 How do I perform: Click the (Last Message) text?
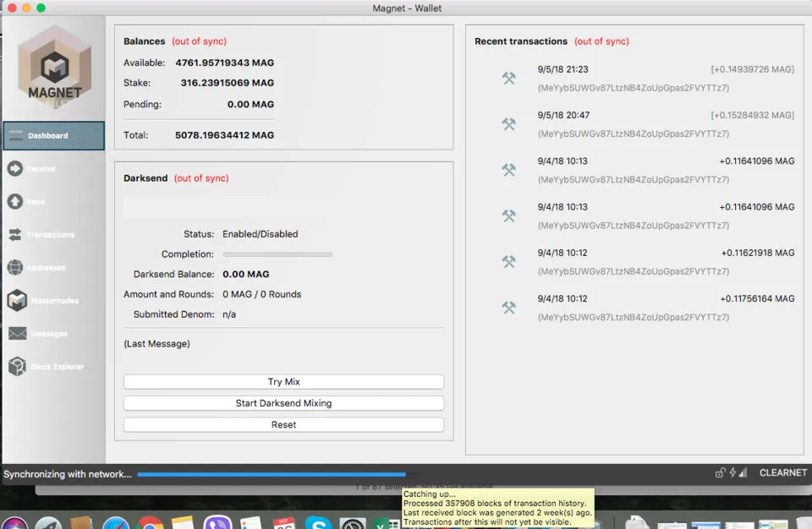coord(157,344)
